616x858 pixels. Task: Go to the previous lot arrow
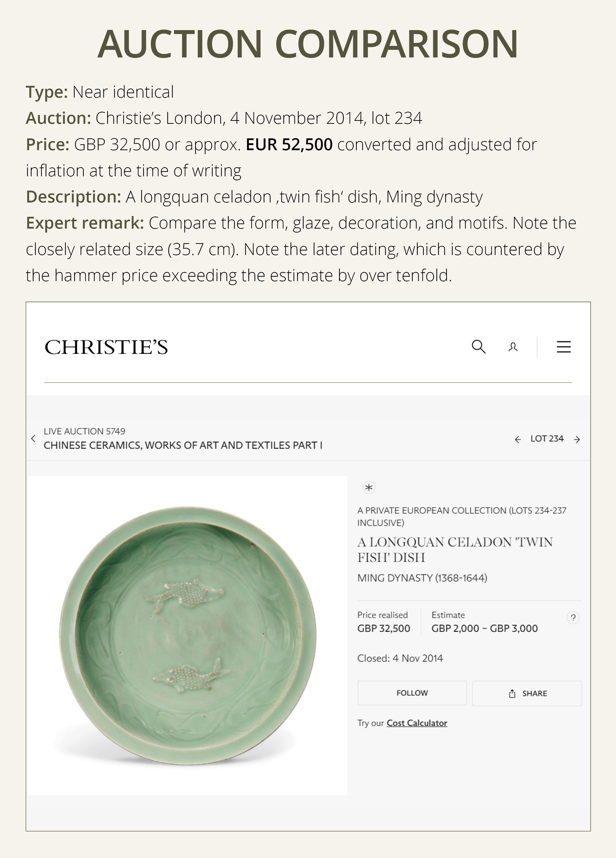click(x=518, y=439)
